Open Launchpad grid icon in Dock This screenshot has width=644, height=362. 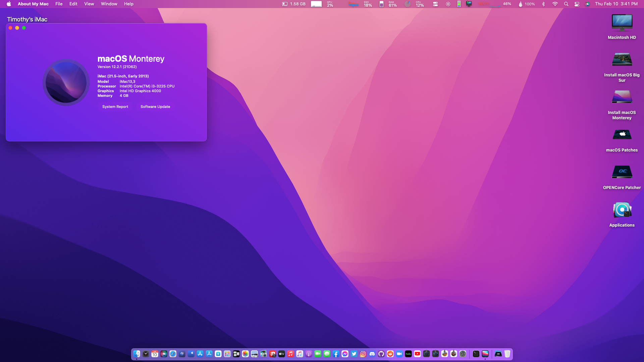tap(227, 354)
